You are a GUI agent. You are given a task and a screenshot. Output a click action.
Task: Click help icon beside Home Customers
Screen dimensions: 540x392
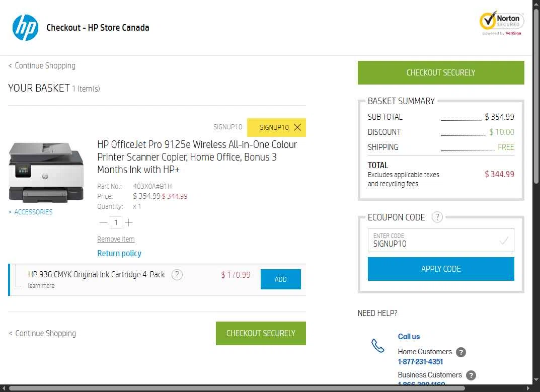click(461, 352)
